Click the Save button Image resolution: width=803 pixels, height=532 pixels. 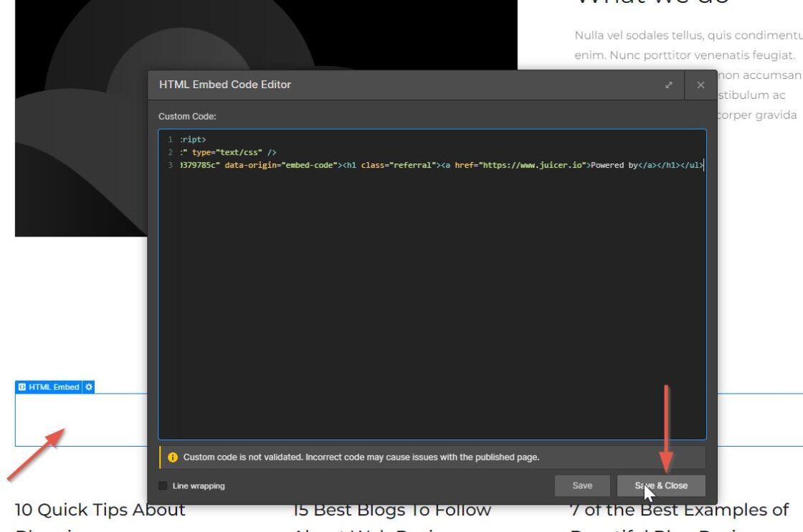582,485
